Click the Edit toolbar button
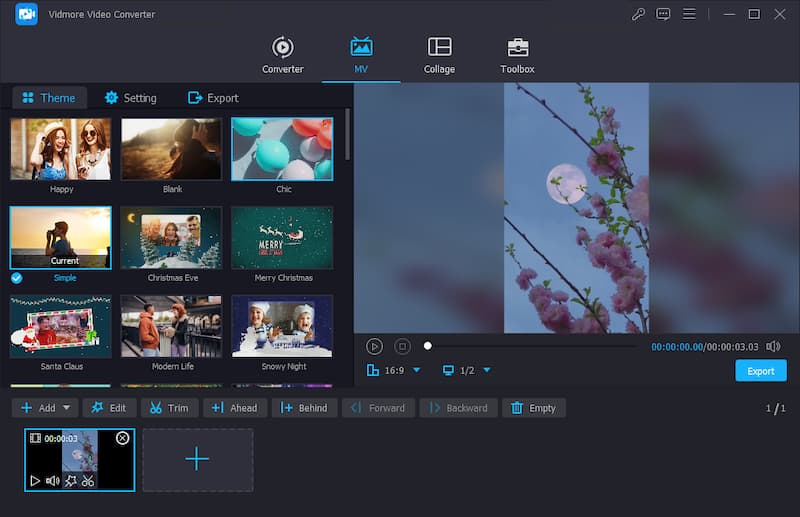The image size is (800, 517). pos(109,408)
